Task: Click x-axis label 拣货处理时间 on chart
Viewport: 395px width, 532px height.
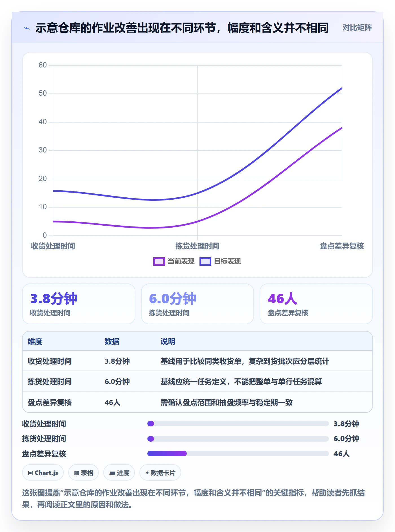Action: point(197,246)
